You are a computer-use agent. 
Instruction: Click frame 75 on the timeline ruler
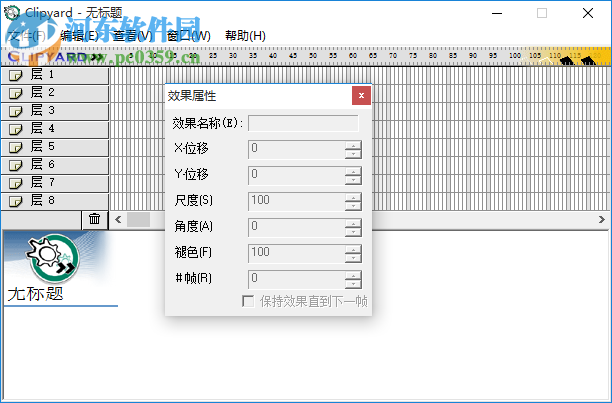point(413,56)
